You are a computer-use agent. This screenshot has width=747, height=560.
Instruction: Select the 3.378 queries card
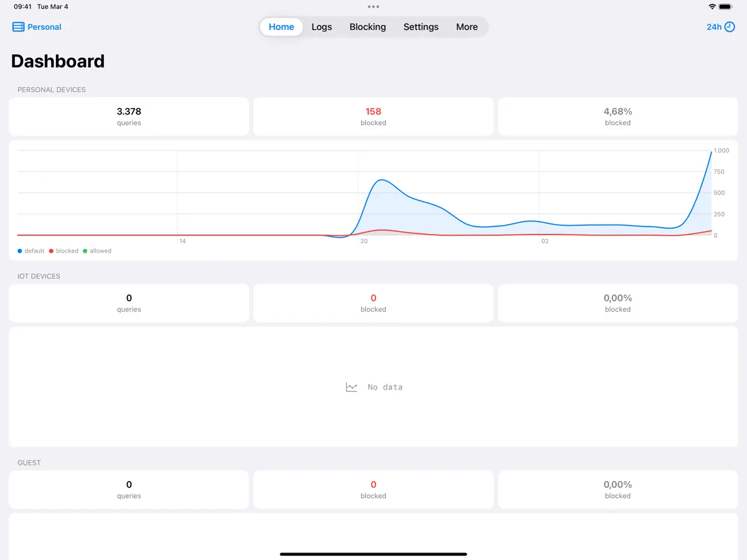coord(129,116)
